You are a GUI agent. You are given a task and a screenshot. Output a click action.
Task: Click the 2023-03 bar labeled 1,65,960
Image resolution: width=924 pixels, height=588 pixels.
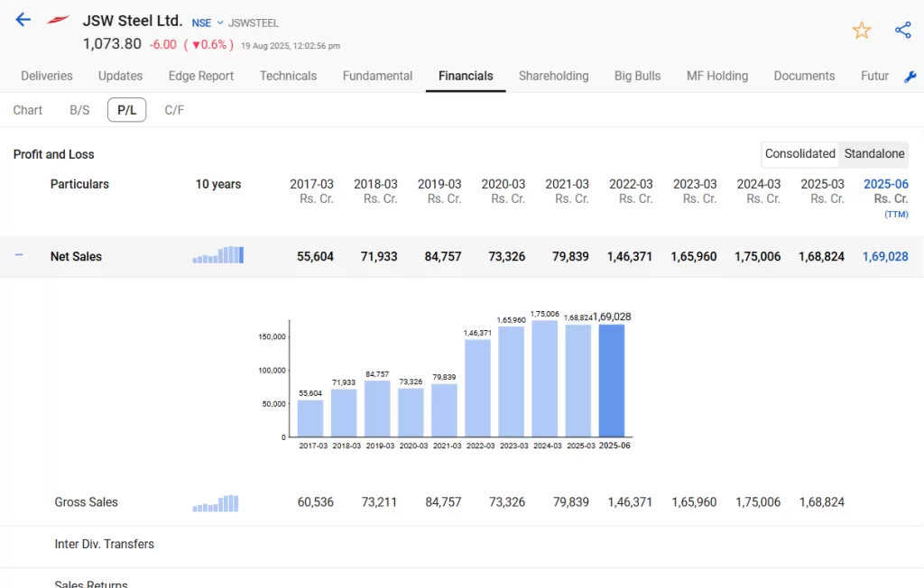(x=511, y=381)
